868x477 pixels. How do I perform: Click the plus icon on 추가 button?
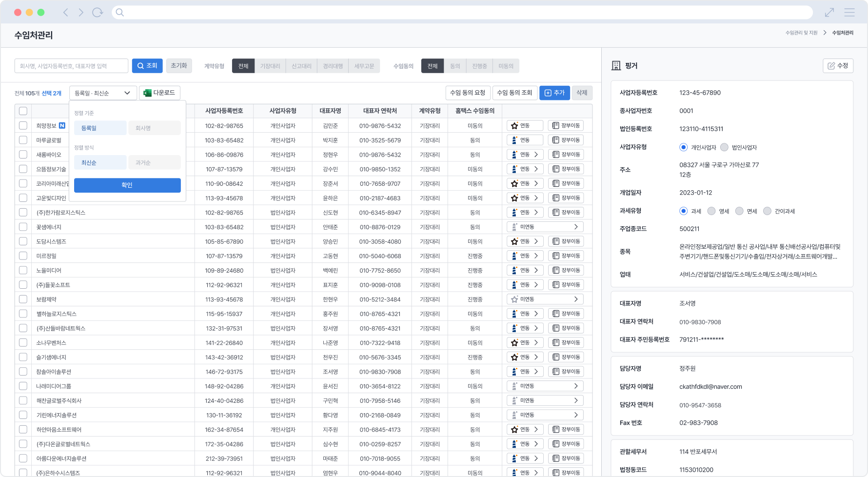[548, 93]
